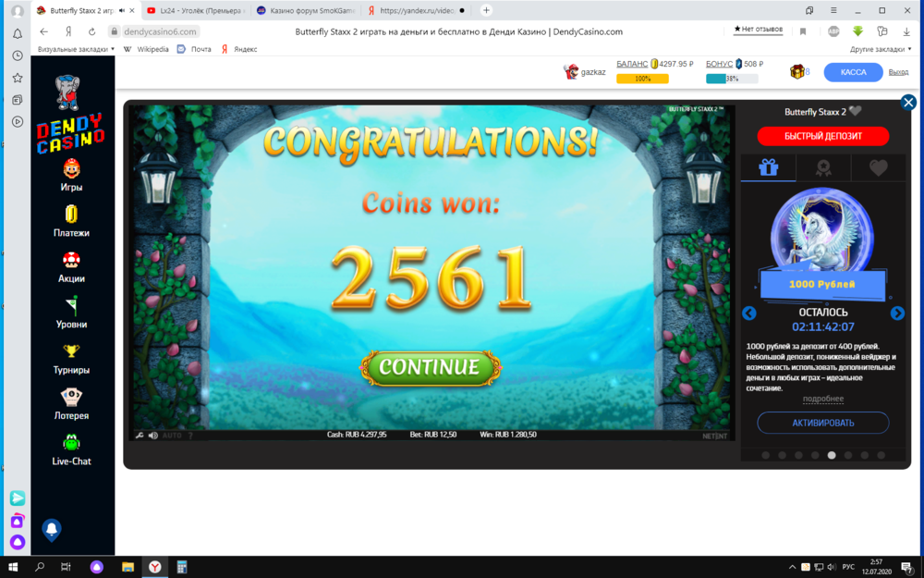Switch to the medal achievements tab
The image size is (924, 578).
pyautogui.click(x=823, y=168)
